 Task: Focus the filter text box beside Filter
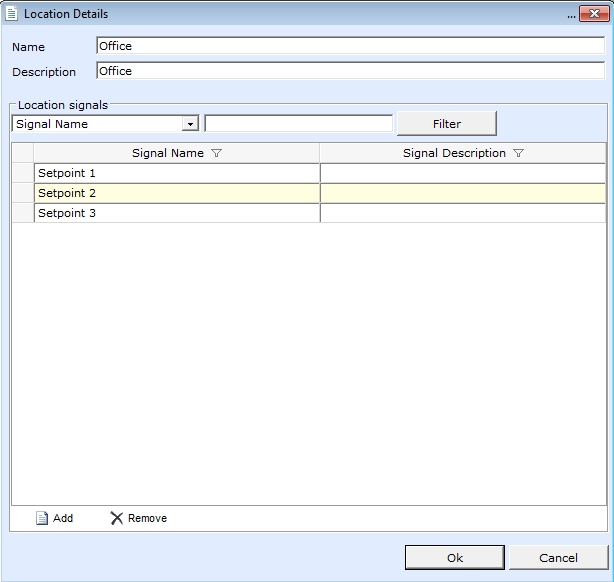[298, 124]
